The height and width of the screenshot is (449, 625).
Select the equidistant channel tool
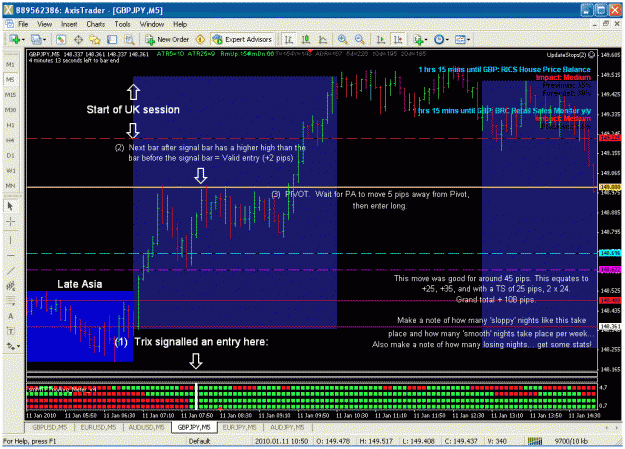click(10, 286)
